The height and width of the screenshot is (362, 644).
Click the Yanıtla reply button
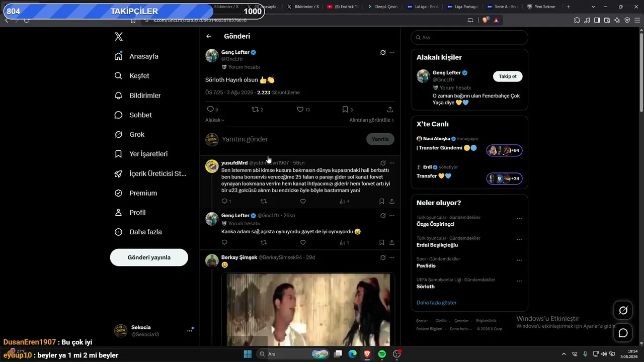pyautogui.click(x=380, y=139)
